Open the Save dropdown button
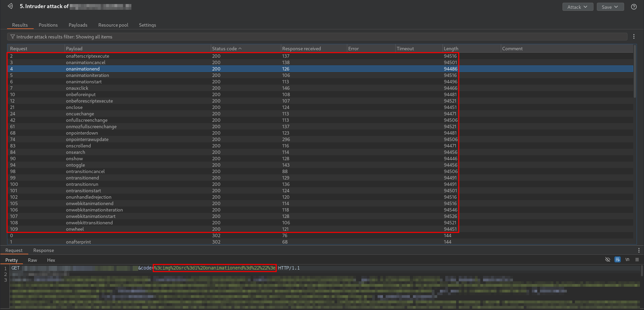Image resolution: width=644 pixels, height=310 pixels. click(610, 7)
